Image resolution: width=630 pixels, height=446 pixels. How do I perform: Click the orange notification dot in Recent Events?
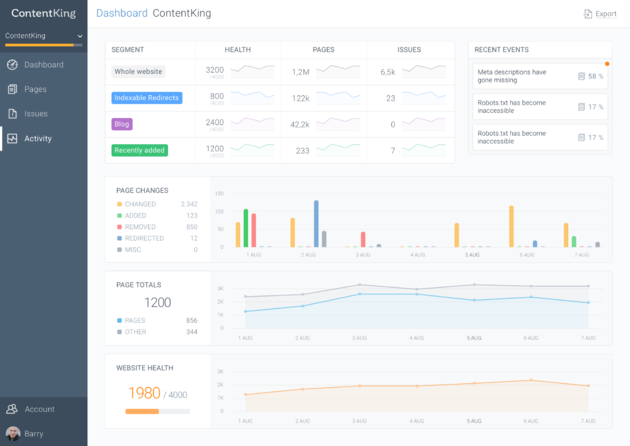(607, 64)
